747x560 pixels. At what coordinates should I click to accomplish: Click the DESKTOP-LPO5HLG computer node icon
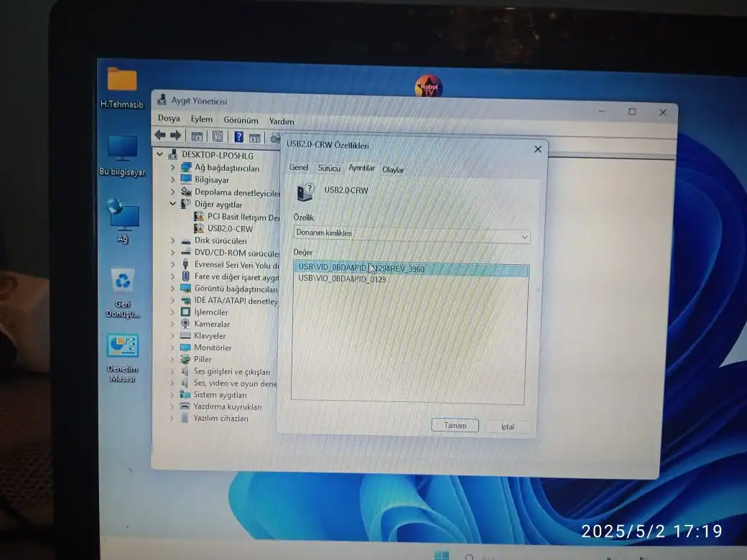pyautogui.click(x=173, y=154)
